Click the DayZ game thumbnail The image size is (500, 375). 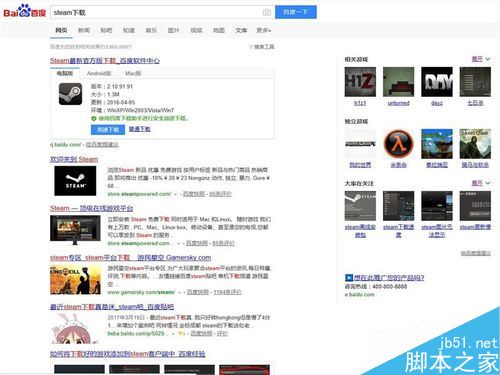tap(437, 82)
